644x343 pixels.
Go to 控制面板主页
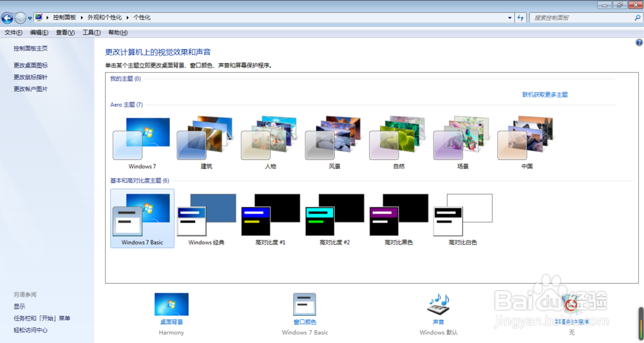30,48
